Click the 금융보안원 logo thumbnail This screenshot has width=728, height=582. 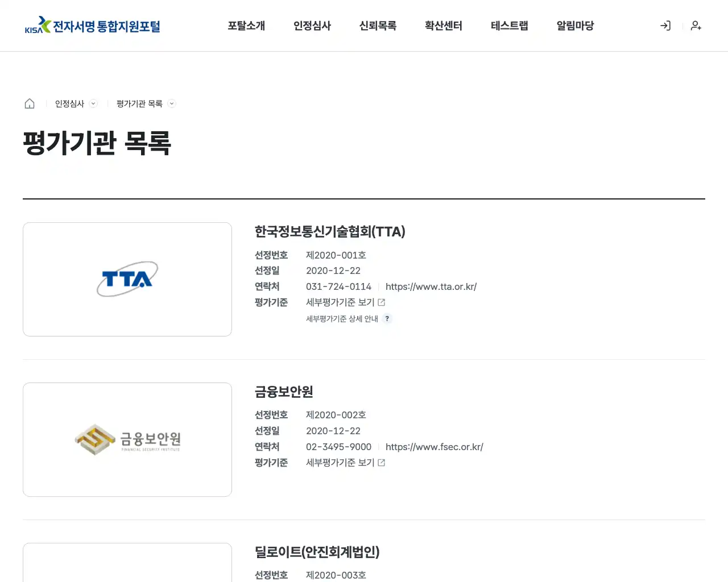tap(127, 439)
